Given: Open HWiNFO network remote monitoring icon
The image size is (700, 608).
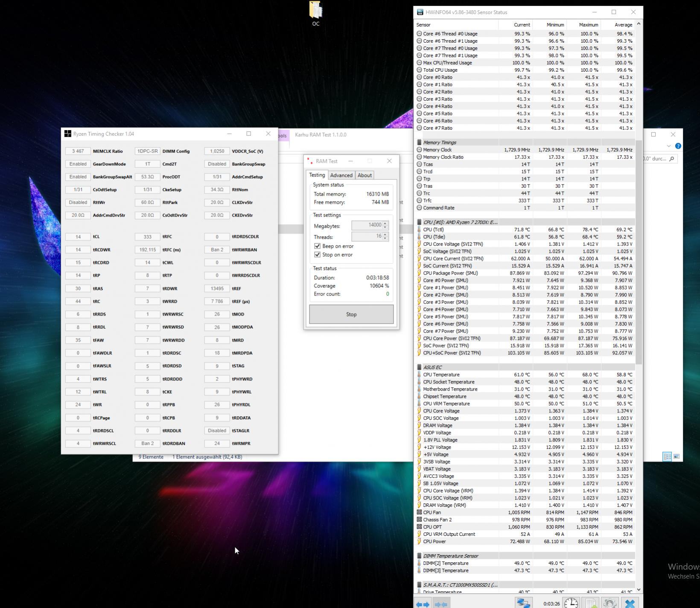Looking at the screenshot, I should (x=523, y=603).
